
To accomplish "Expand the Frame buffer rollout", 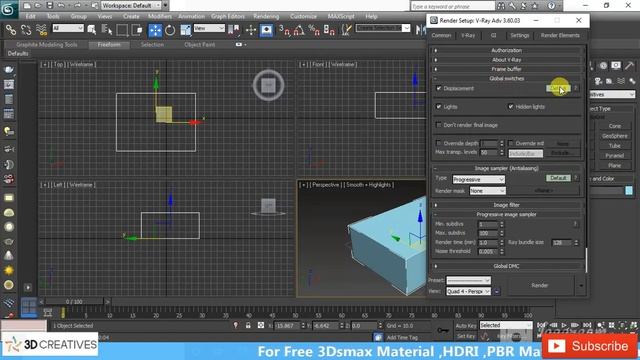I will (507, 69).
